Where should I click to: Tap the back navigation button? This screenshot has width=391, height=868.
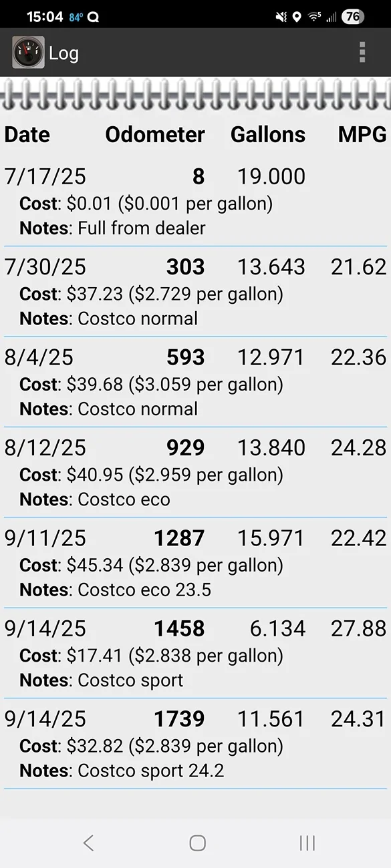(x=88, y=843)
